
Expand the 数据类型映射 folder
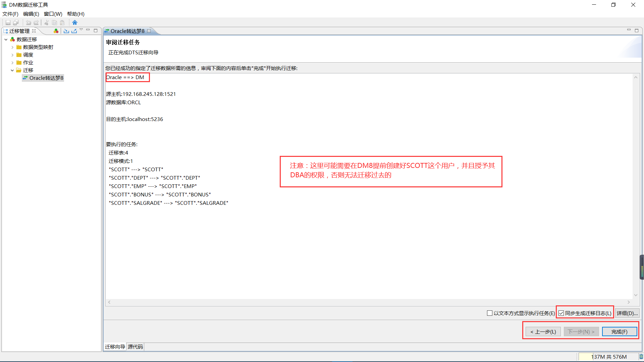12,47
